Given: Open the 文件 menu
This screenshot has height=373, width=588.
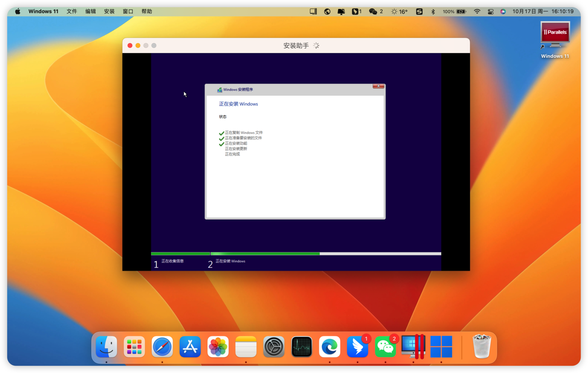Looking at the screenshot, I should point(72,11).
